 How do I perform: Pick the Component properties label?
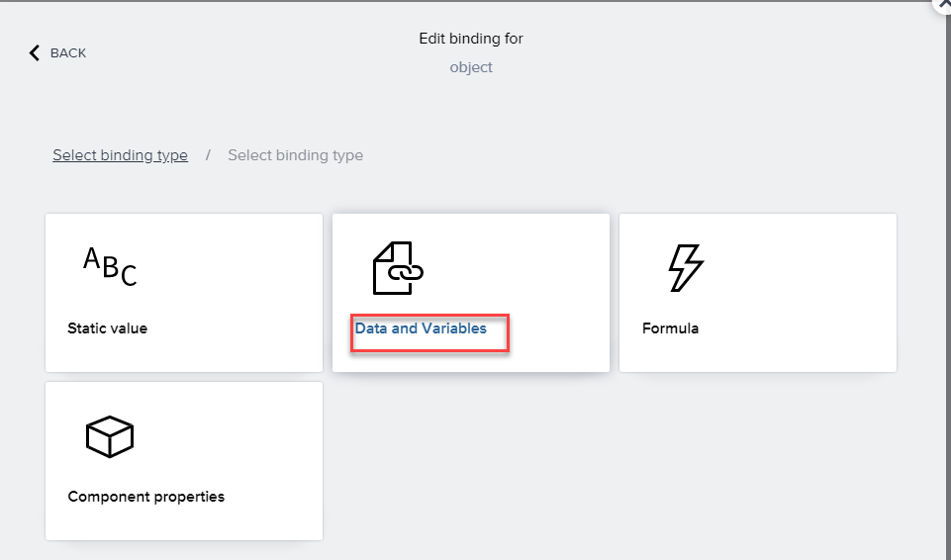145,497
